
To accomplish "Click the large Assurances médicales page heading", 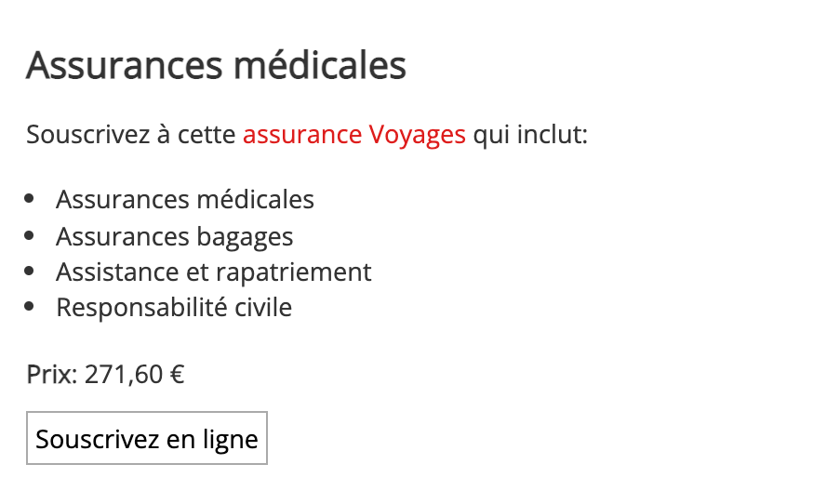I will click(x=216, y=66).
